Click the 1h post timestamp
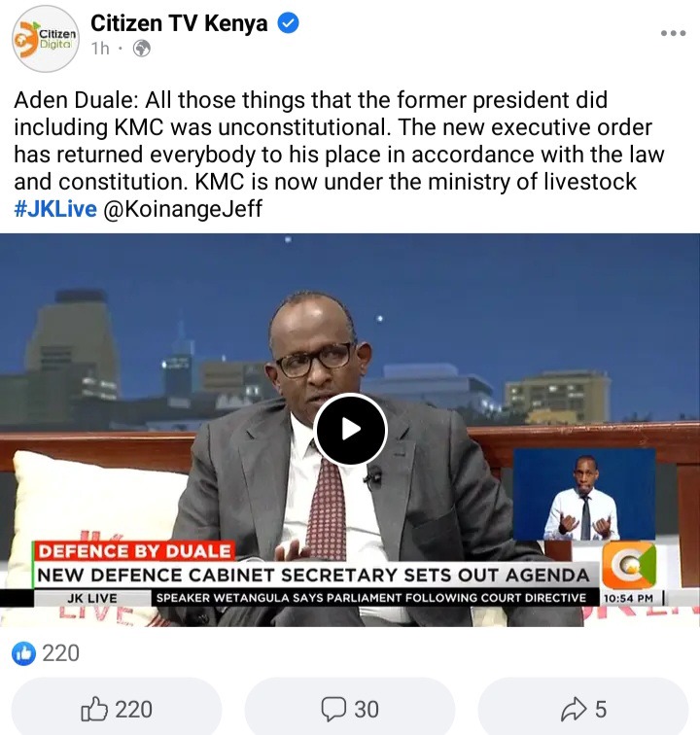 [100, 49]
